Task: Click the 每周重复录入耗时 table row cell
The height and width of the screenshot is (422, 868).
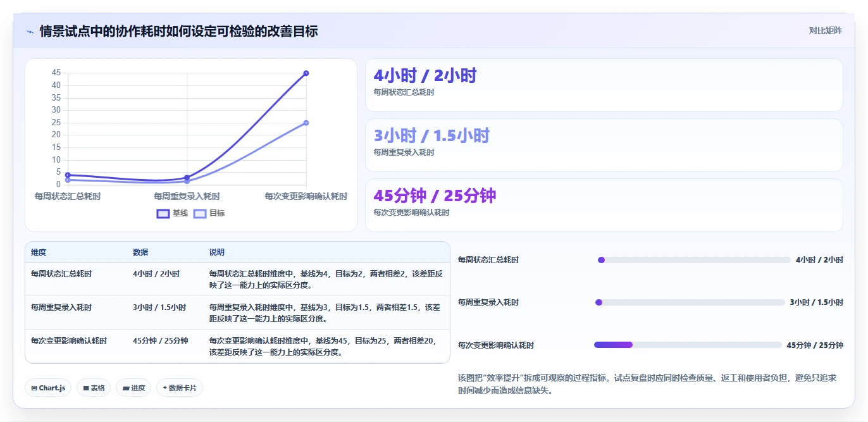Action: tap(61, 307)
